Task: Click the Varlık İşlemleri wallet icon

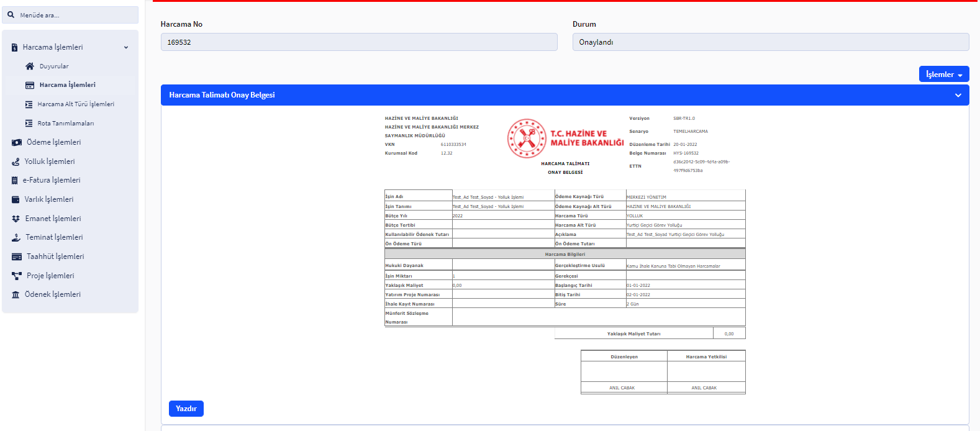Action: click(16, 200)
